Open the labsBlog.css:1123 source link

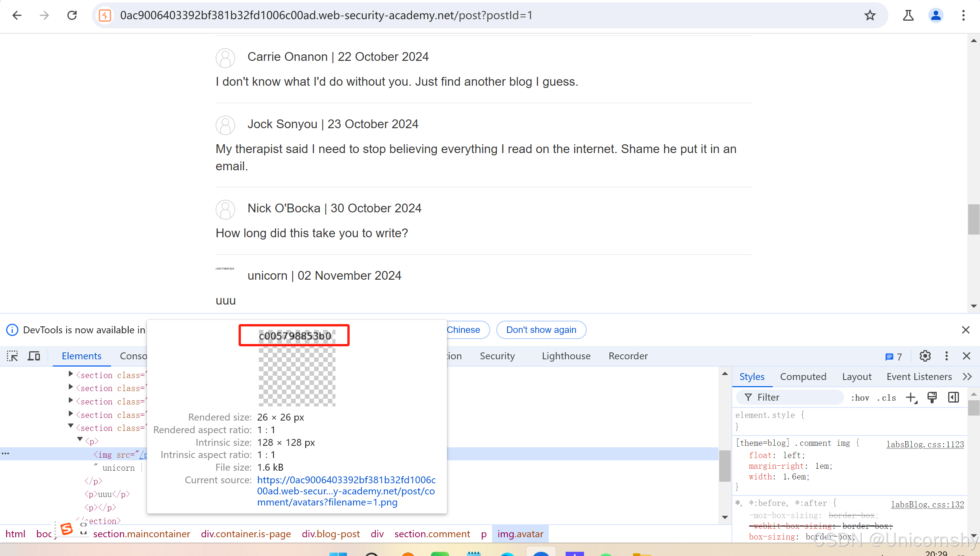924,444
